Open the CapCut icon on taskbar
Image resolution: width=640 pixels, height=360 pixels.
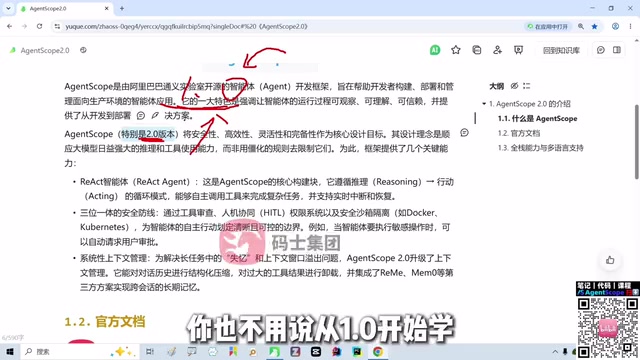(316, 352)
